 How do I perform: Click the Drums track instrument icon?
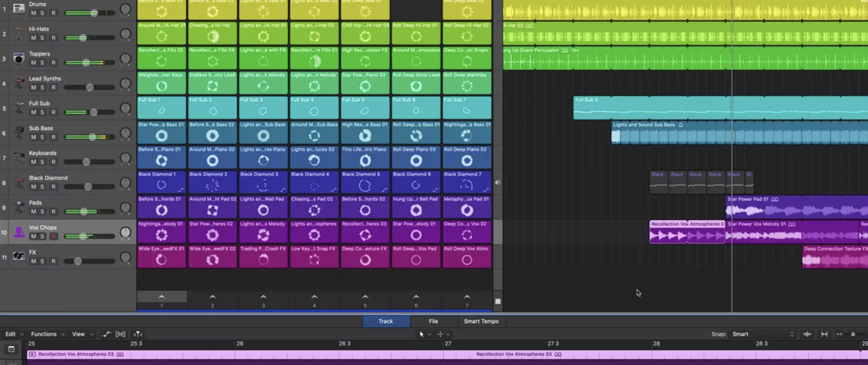click(x=18, y=8)
